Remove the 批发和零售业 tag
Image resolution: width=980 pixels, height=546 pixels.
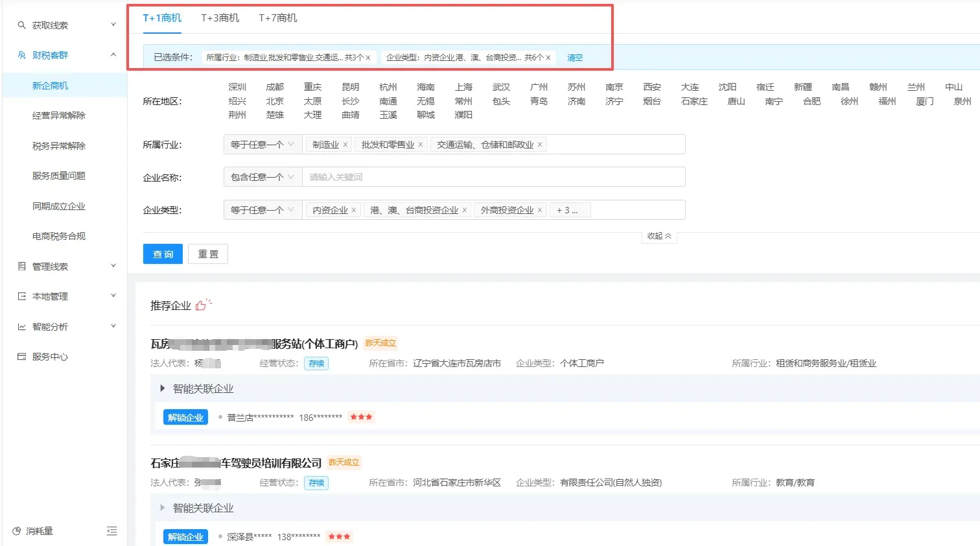tap(421, 145)
